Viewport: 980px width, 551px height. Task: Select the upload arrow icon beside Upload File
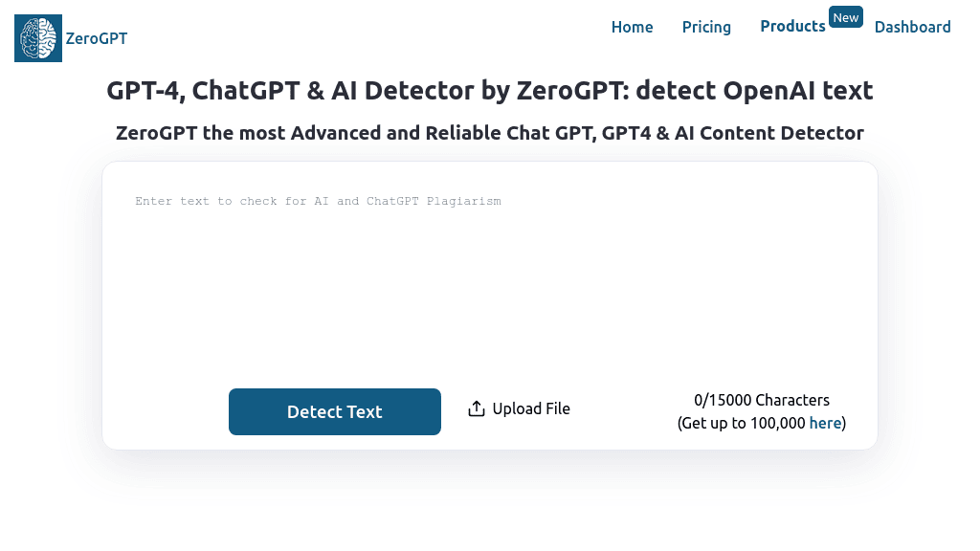pos(476,408)
